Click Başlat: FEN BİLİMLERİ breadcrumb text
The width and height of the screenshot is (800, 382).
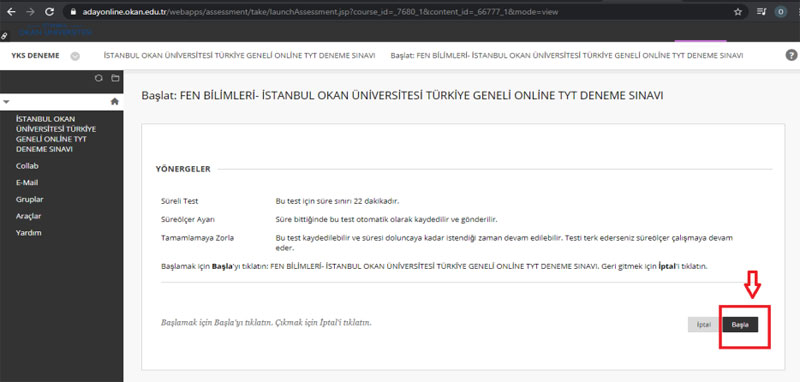(x=566, y=56)
